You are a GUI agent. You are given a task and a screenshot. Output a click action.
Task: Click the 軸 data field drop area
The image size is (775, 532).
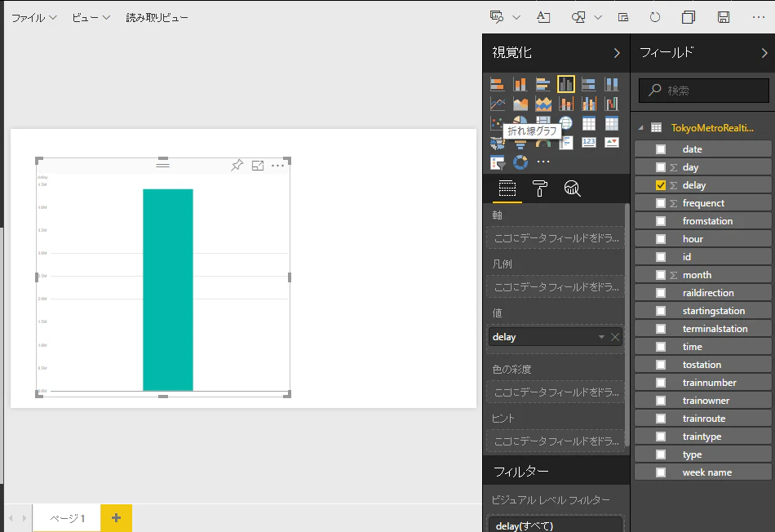click(556, 237)
